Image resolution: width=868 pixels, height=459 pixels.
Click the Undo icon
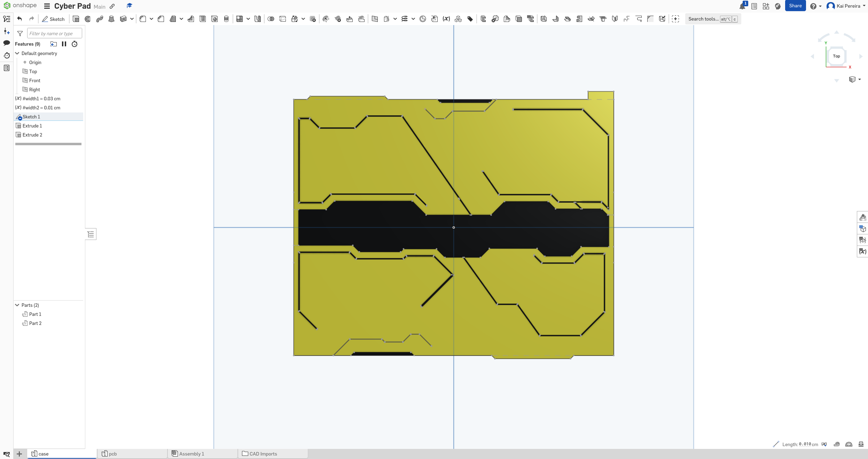click(x=20, y=19)
